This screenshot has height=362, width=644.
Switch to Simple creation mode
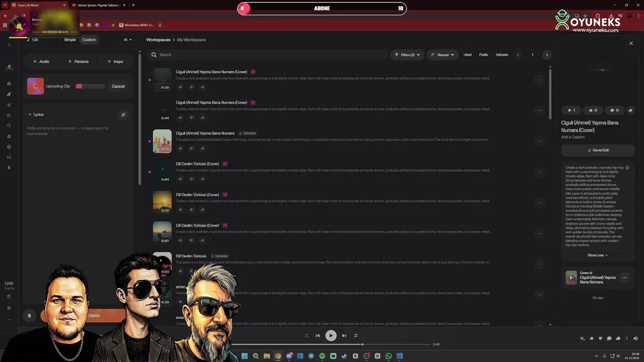tap(70, 40)
